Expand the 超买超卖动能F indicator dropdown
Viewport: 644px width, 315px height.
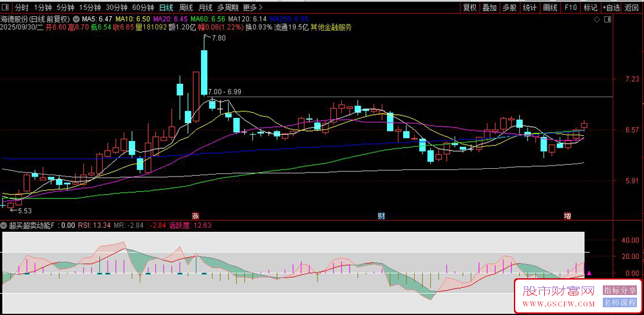(x=5, y=225)
